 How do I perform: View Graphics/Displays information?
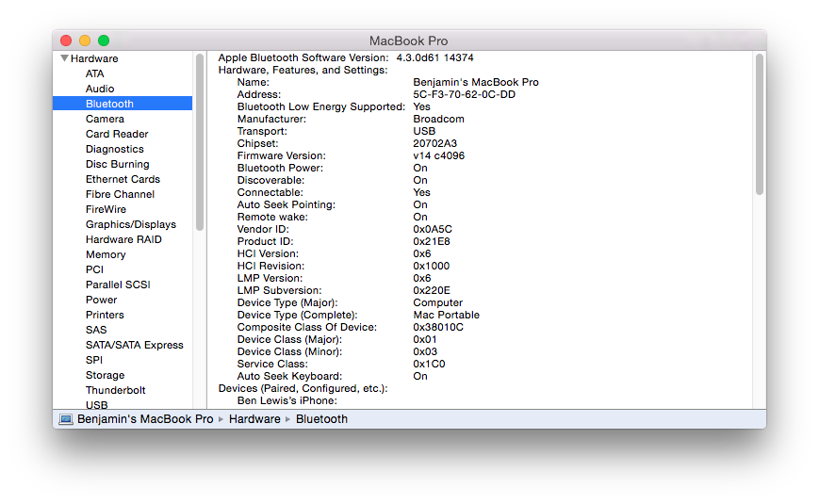click(131, 224)
